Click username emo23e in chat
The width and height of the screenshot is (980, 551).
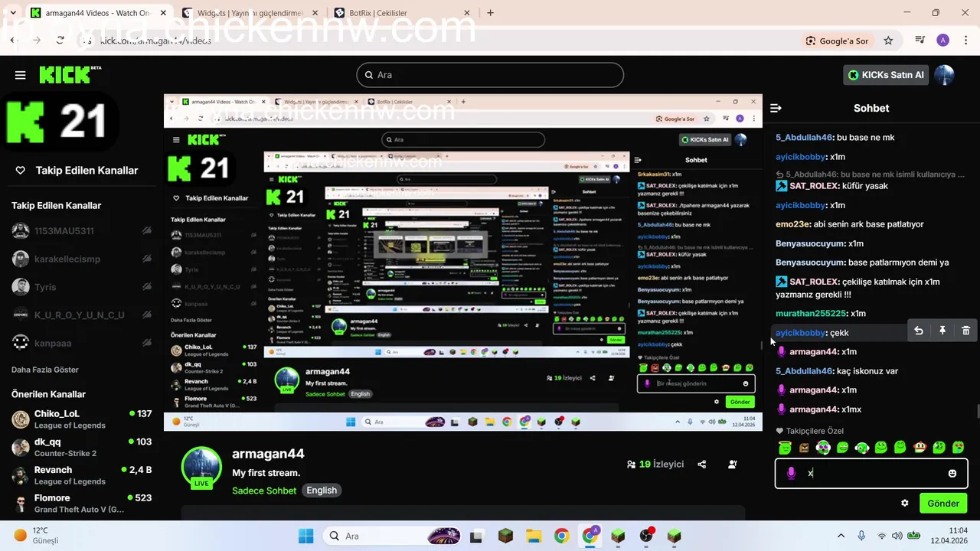pyautogui.click(x=792, y=224)
